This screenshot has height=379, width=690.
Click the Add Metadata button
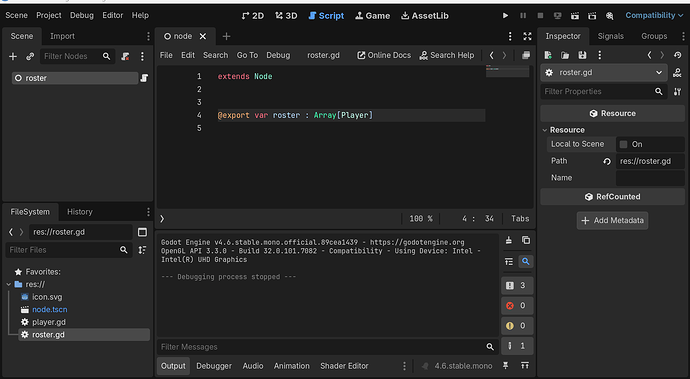coord(612,221)
